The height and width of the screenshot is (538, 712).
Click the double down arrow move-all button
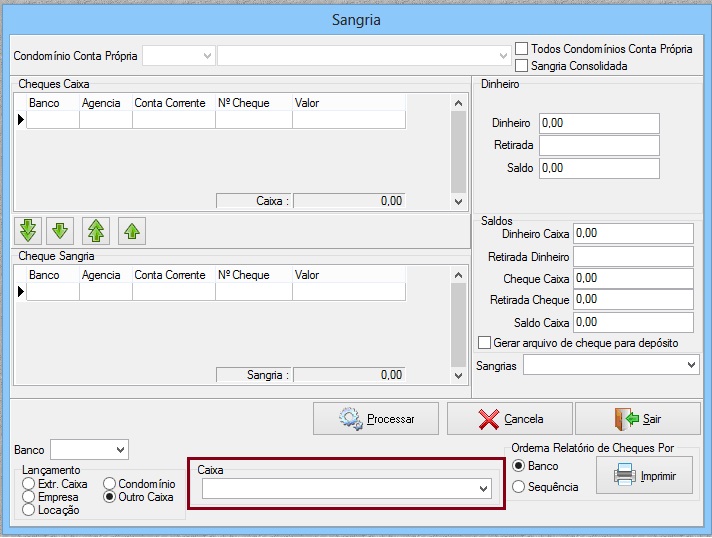click(28, 231)
